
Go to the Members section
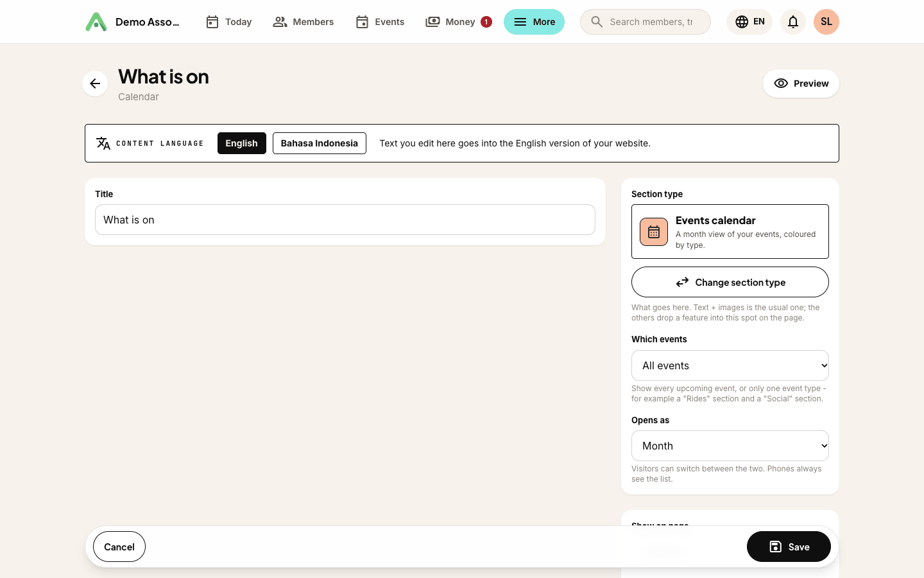pos(304,22)
